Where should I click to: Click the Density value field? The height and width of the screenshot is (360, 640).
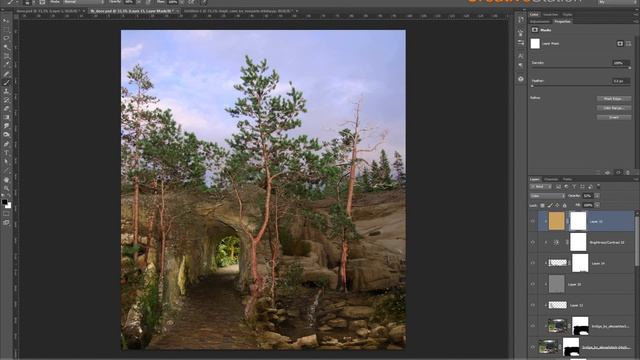click(x=620, y=63)
